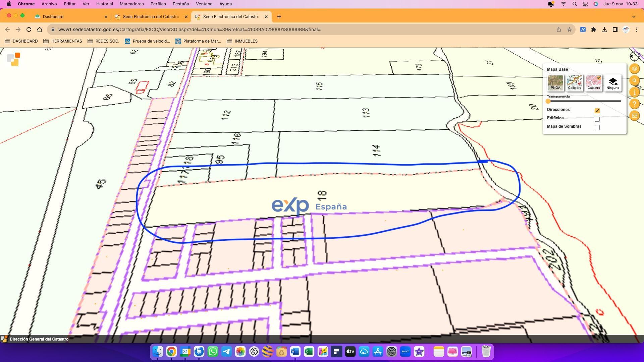
Task: Open Control Center in menu bar
Action: (585, 4)
